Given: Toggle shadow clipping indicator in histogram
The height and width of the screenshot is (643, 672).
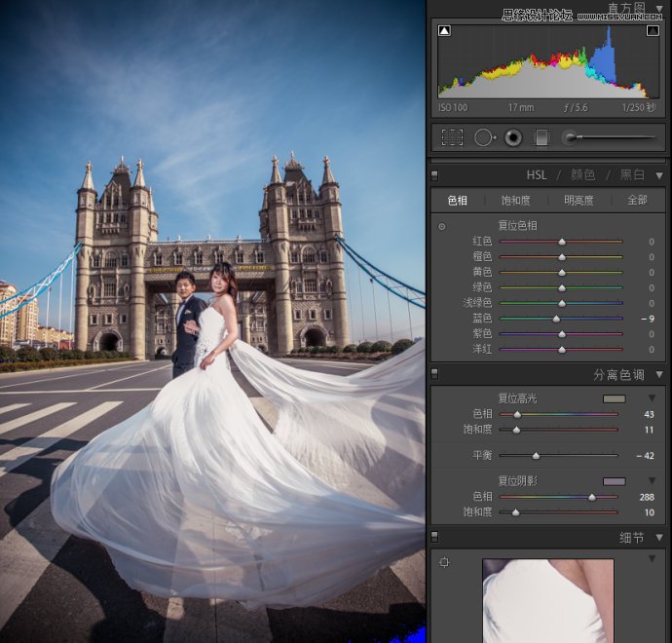Looking at the screenshot, I should 444,31.
